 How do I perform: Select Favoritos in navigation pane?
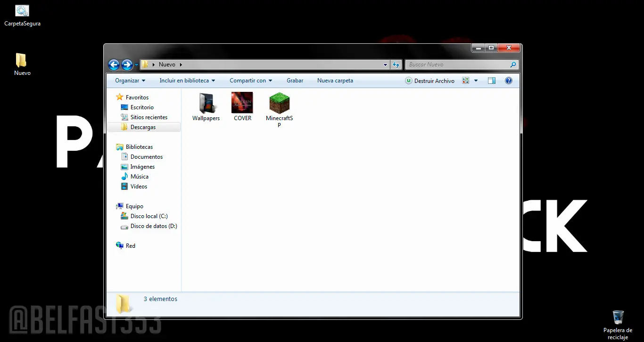[x=132, y=98]
